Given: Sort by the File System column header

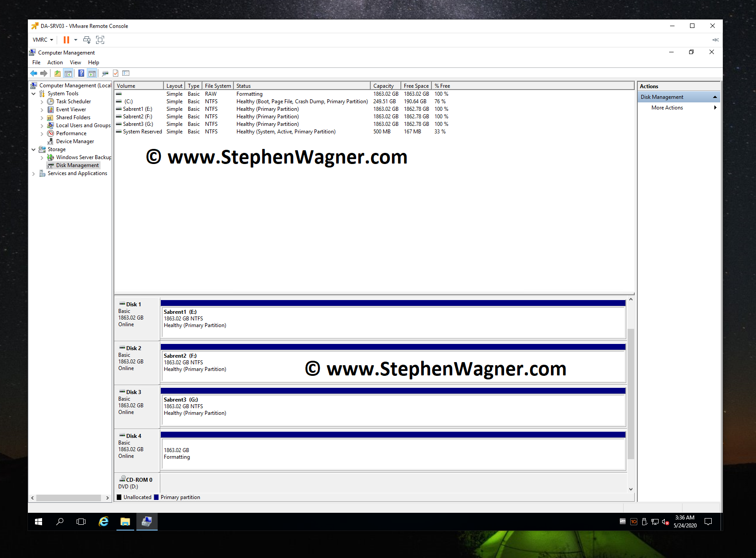Looking at the screenshot, I should tap(217, 86).
